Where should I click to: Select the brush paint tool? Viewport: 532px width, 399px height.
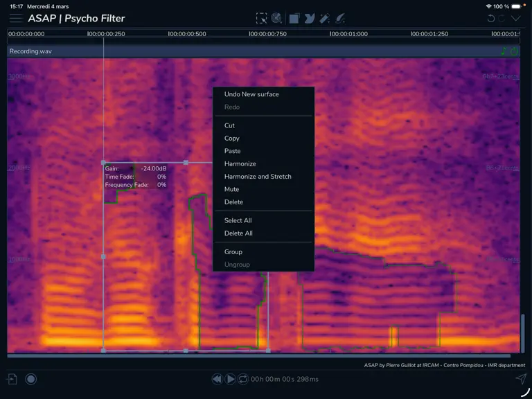click(340, 18)
